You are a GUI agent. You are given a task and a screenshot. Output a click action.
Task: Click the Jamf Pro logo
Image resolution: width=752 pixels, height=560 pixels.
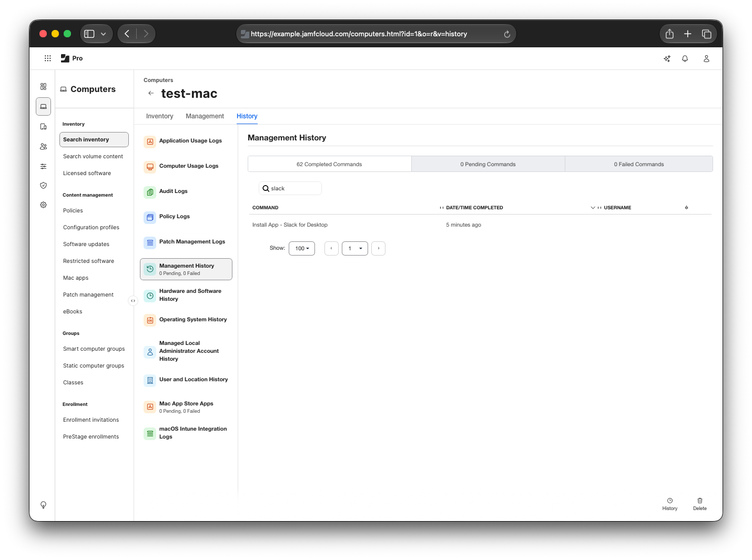click(72, 58)
